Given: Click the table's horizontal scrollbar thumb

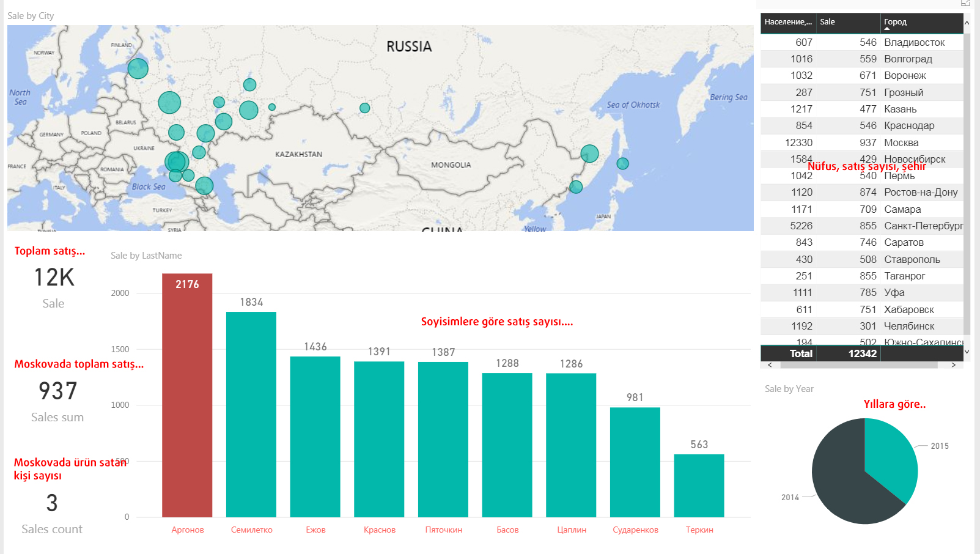Looking at the screenshot, I should click(859, 365).
